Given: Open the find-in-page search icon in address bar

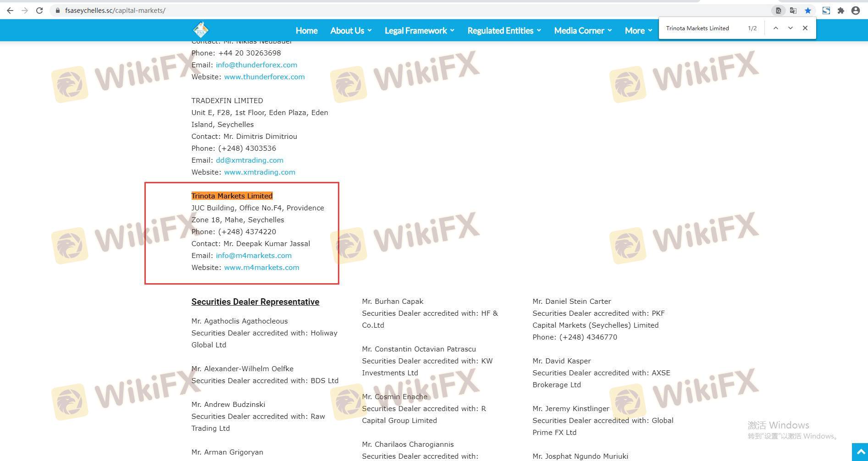Looking at the screenshot, I should coord(778,10).
